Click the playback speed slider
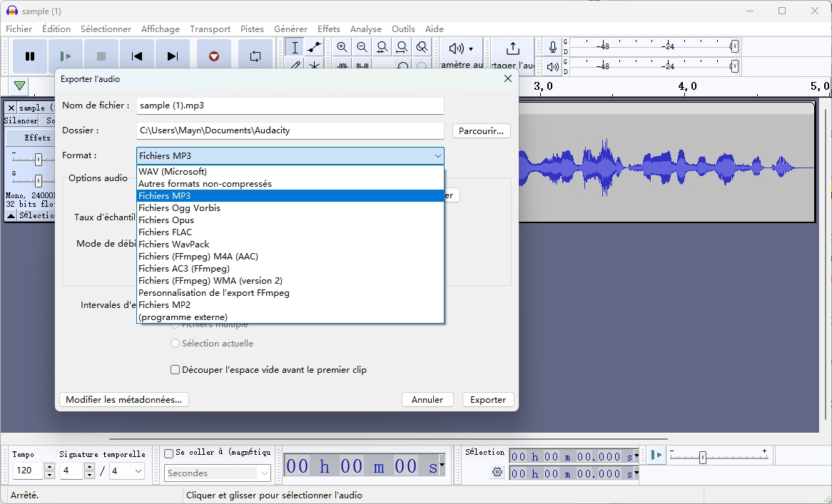This screenshot has width=832, height=504. [703, 458]
